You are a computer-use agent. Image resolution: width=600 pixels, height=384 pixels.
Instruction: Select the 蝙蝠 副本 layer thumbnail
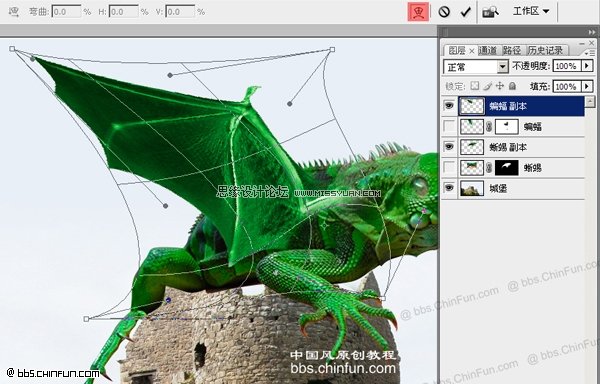[x=471, y=106]
